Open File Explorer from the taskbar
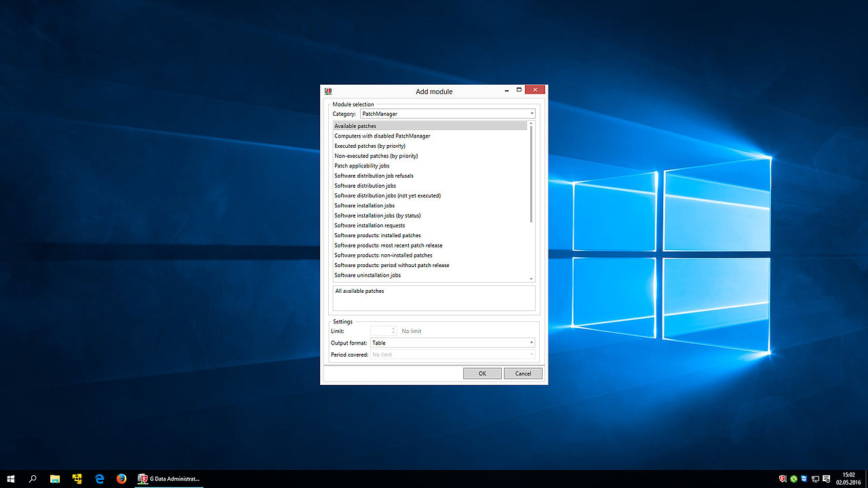Image resolution: width=868 pixels, height=488 pixels. pyautogui.click(x=55, y=479)
